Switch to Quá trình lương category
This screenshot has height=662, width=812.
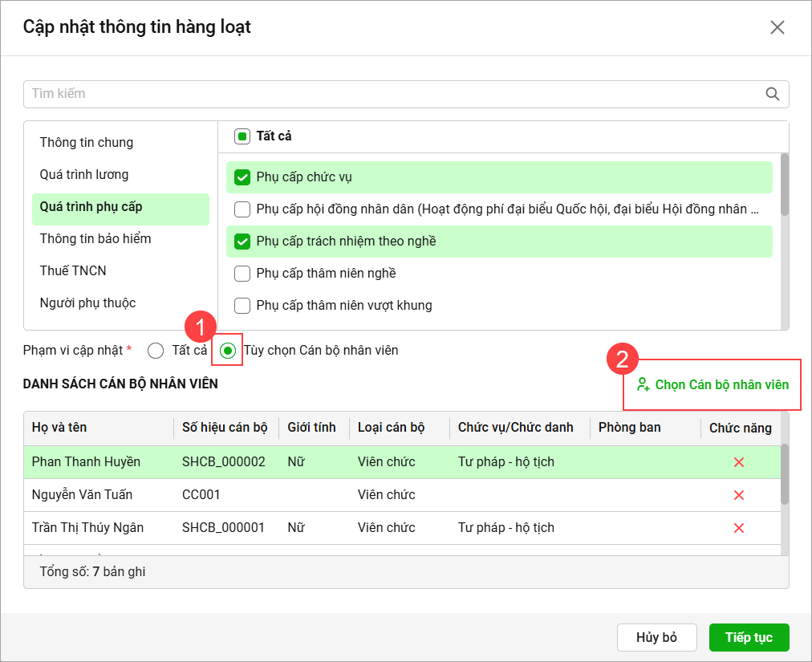pos(84,175)
